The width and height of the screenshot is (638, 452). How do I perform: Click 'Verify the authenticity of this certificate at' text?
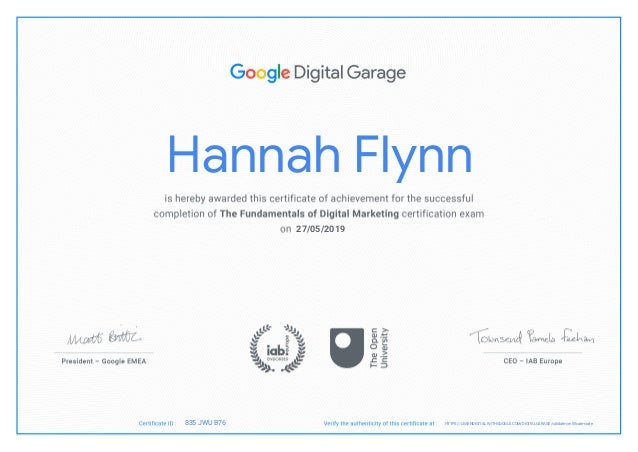tap(379, 424)
